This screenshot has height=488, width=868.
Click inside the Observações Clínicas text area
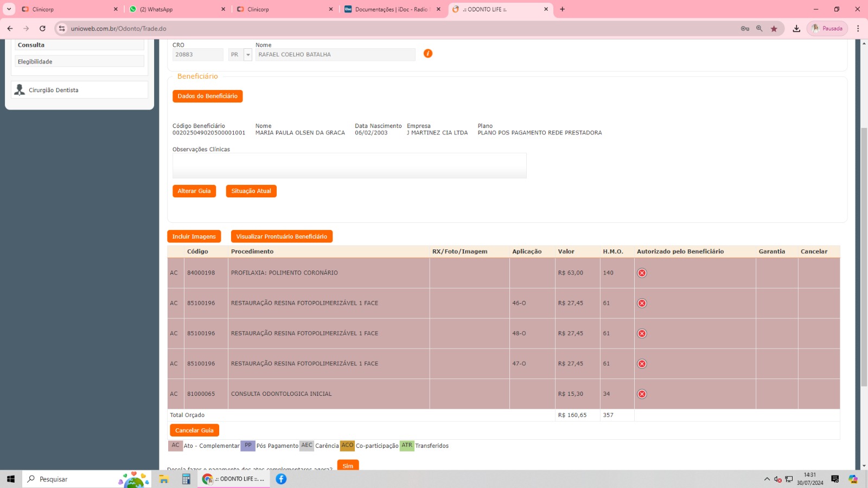tap(349, 165)
